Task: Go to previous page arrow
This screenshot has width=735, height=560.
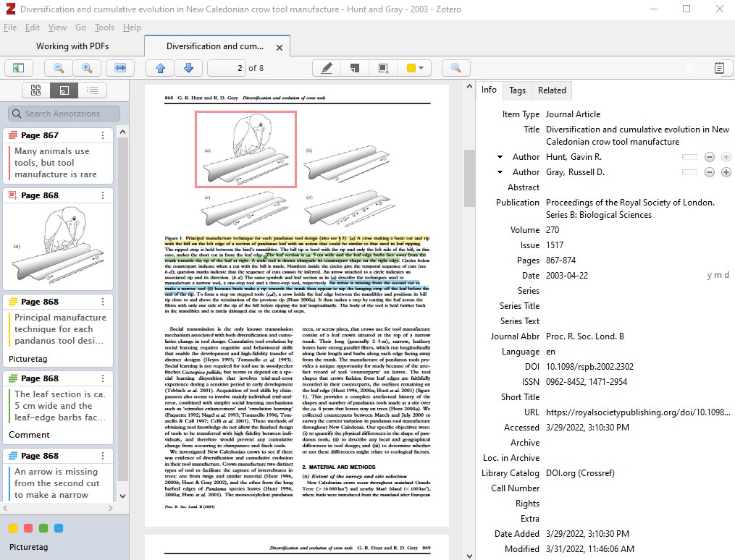Action: tap(160, 68)
